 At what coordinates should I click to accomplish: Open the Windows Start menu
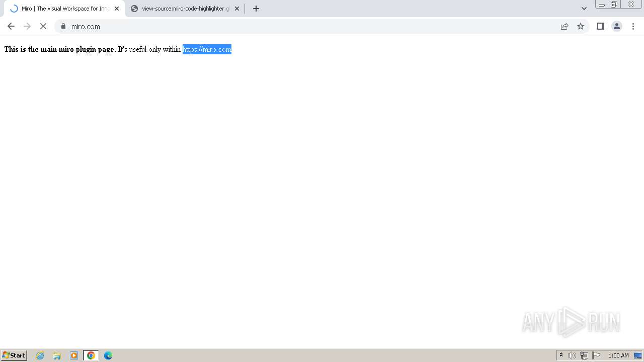click(14, 355)
